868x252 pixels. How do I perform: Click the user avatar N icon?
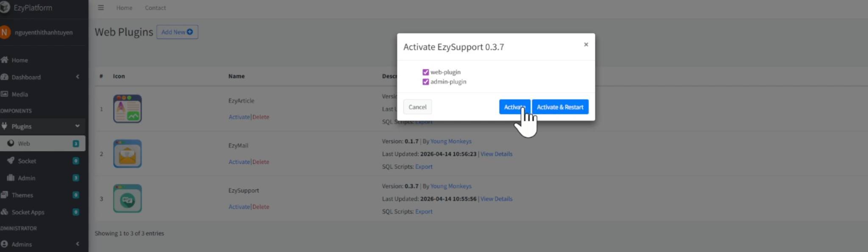point(5,32)
